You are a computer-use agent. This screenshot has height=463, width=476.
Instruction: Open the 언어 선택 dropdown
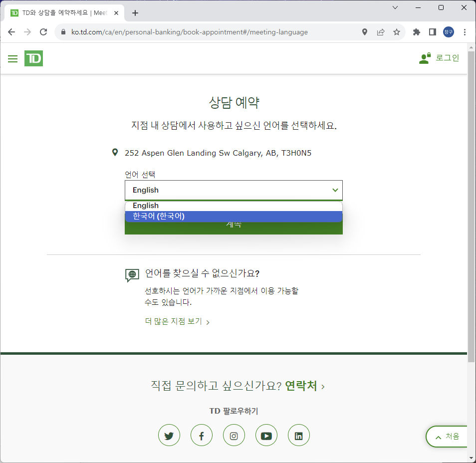click(234, 190)
